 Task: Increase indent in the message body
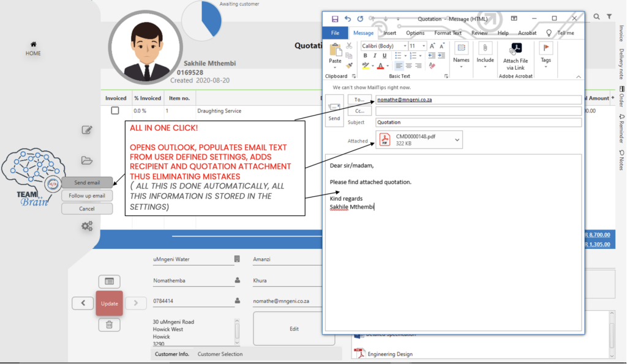[x=441, y=56]
